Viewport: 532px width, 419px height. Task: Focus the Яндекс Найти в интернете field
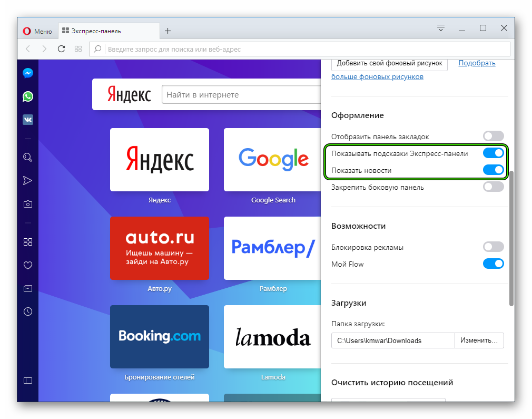241,94
